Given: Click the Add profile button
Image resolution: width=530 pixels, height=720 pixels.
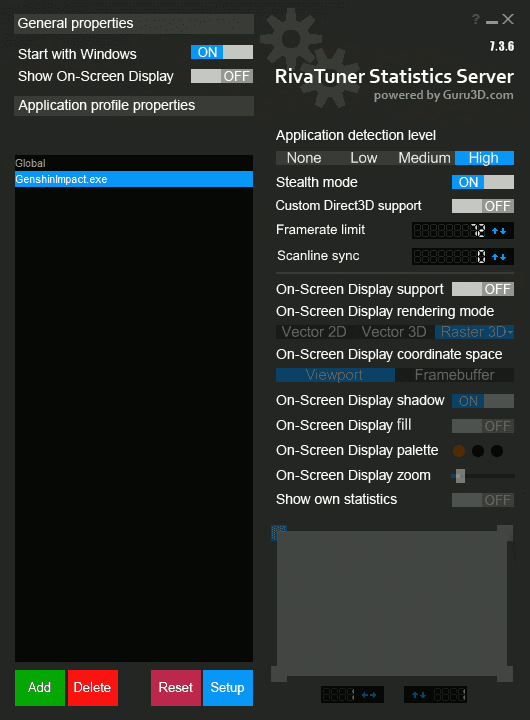Looking at the screenshot, I should (x=39, y=688).
